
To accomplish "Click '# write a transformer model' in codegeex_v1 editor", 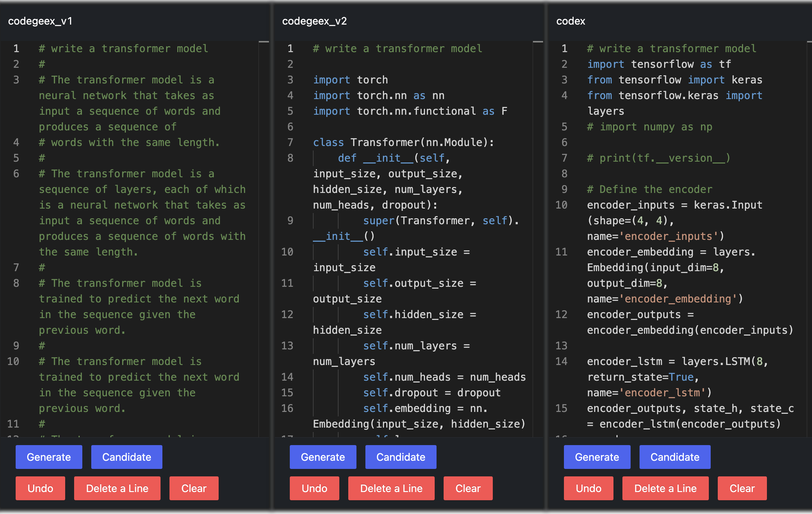I will point(123,48).
